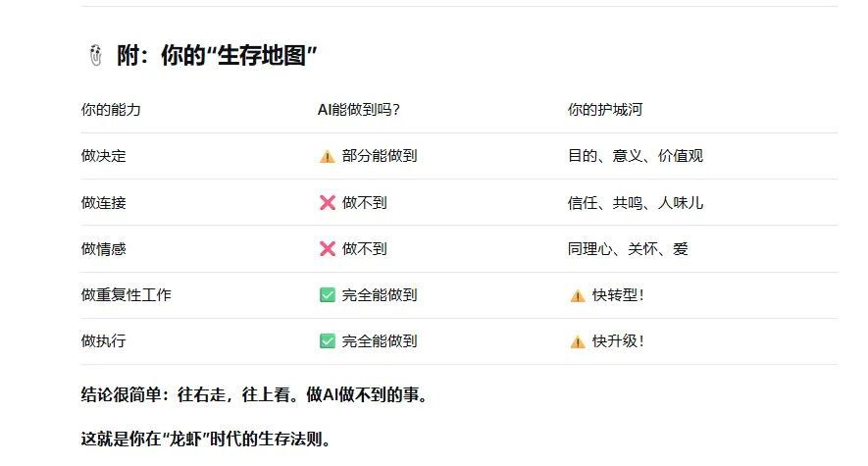Click warning icon beside 快升级！
The height and width of the screenshot is (466, 868).
pyautogui.click(x=577, y=341)
